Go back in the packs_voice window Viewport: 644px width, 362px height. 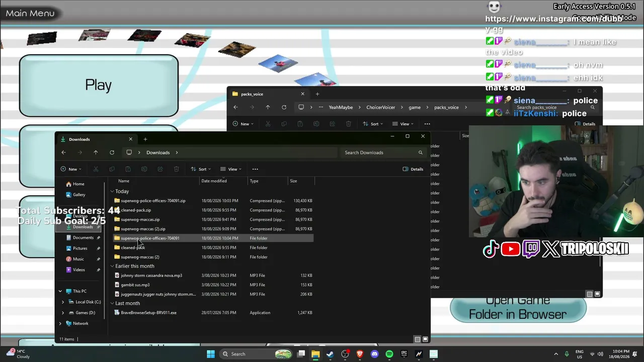point(235,107)
